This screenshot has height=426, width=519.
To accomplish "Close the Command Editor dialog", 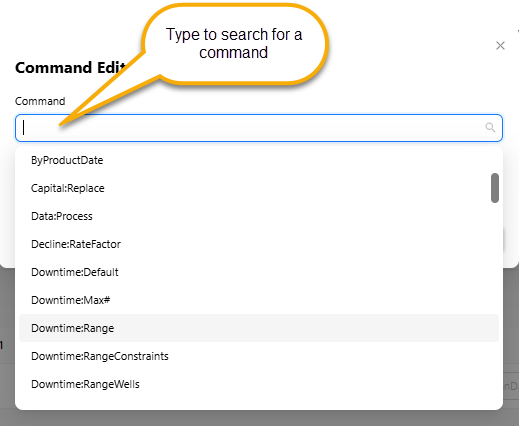I will point(500,46).
